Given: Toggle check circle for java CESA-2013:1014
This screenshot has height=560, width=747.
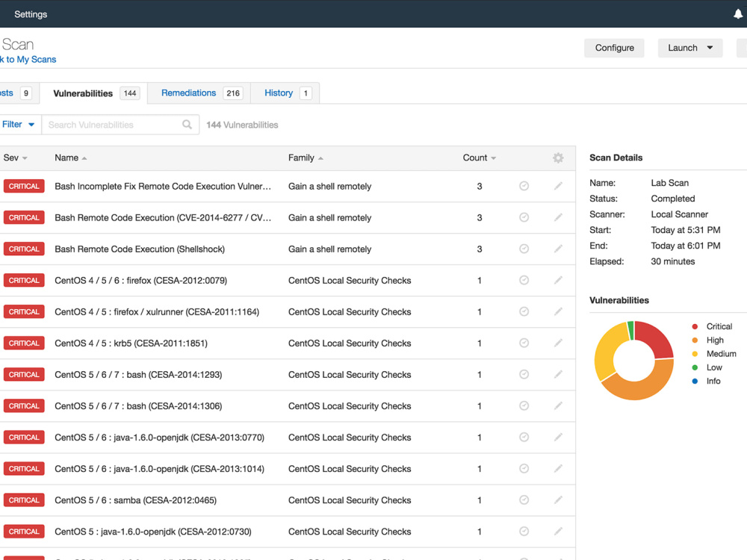Looking at the screenshot, I should coord(524,469).
